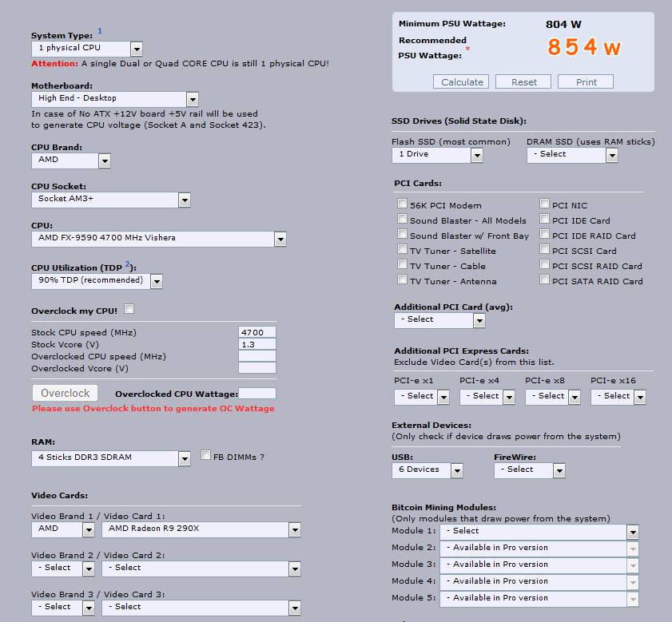Check TV Tuner - Antenna
672x622 pixels.
click(x=402, y=279)
